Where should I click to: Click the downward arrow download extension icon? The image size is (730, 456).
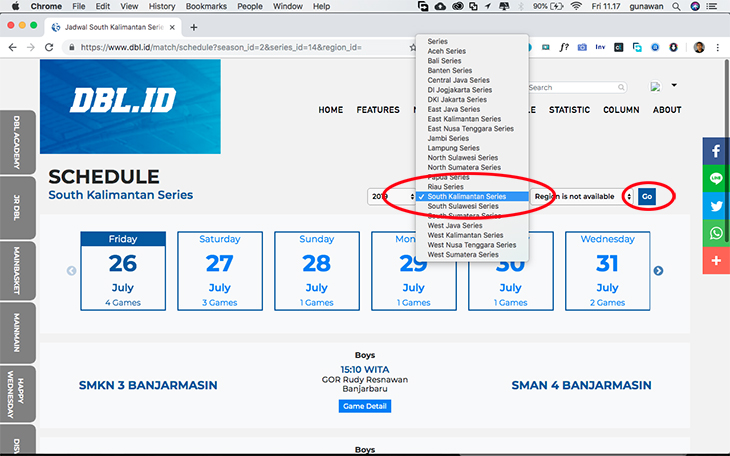pyautogui.click(x=673, y=47)
